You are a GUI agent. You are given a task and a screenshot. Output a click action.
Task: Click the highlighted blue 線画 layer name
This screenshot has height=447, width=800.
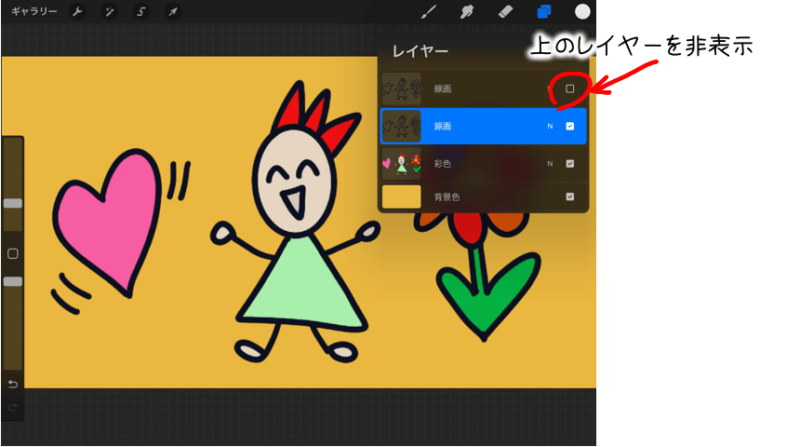click(x=442, y=126)
